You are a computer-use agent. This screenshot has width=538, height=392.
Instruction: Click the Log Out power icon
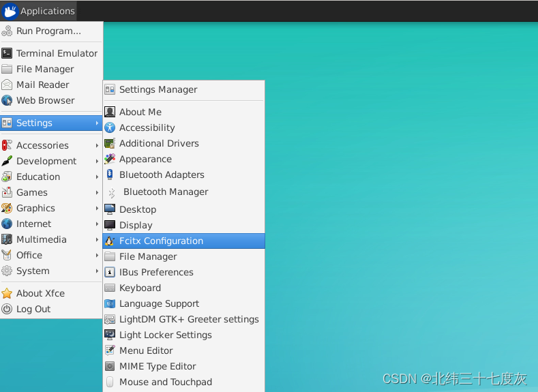click(7, 309)
